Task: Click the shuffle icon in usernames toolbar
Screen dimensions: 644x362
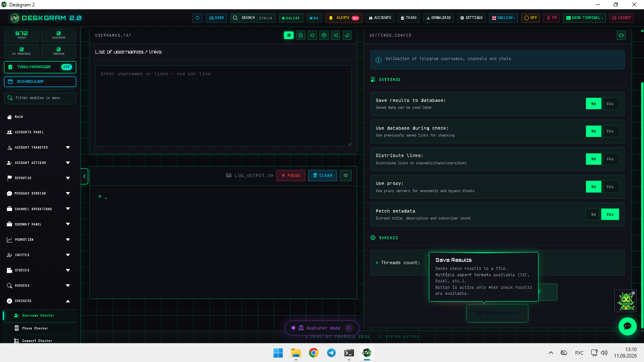Action: click(x=335, y=35)
